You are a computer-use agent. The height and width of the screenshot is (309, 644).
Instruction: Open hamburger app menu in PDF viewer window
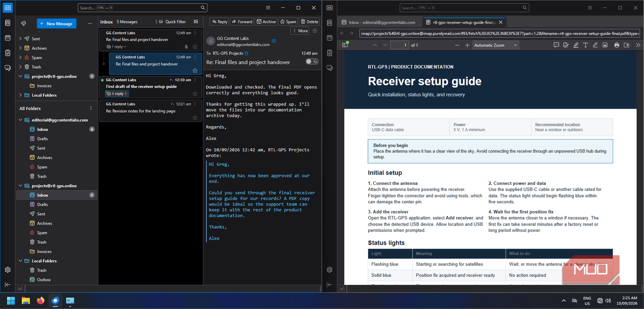tap(590, 8)
